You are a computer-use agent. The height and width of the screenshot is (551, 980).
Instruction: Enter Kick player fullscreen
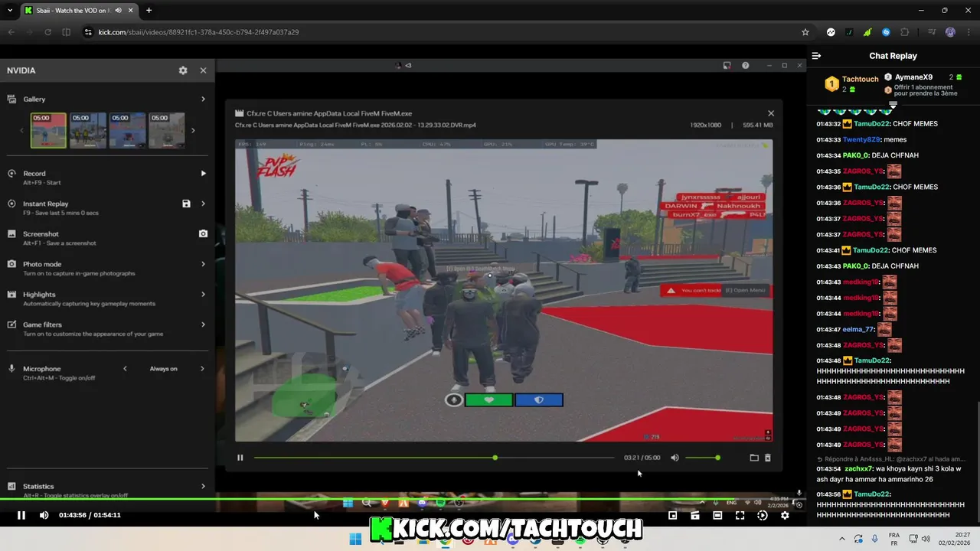[740, 515]
